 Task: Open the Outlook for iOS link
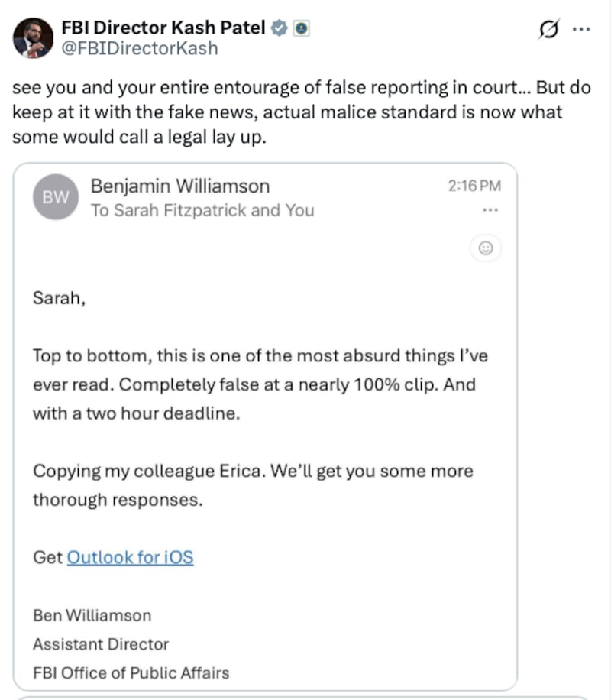click(130, 557)
